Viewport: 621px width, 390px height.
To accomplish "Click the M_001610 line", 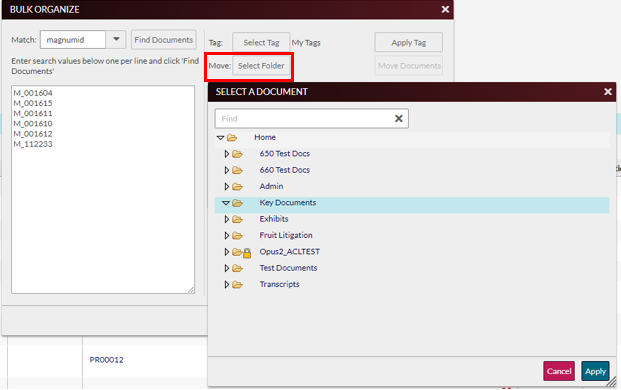I will [x=33, y=124].
